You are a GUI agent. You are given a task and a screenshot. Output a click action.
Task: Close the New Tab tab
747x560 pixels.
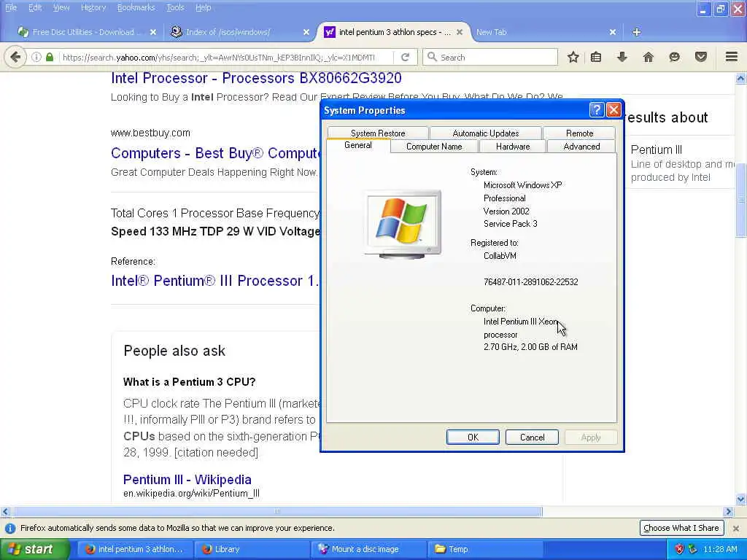tap(613, 32)
